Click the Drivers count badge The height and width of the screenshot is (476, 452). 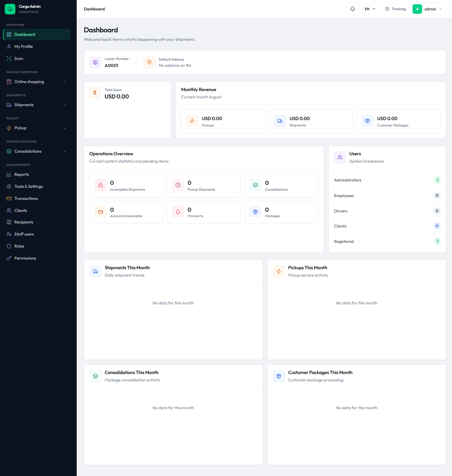click(x=437, y=211)
